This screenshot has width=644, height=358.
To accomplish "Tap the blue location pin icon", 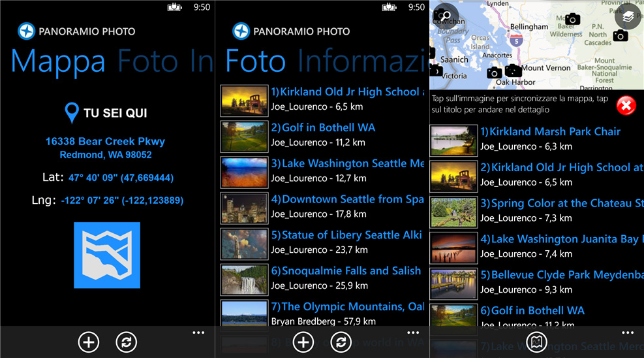I will [x=72, y=113].
